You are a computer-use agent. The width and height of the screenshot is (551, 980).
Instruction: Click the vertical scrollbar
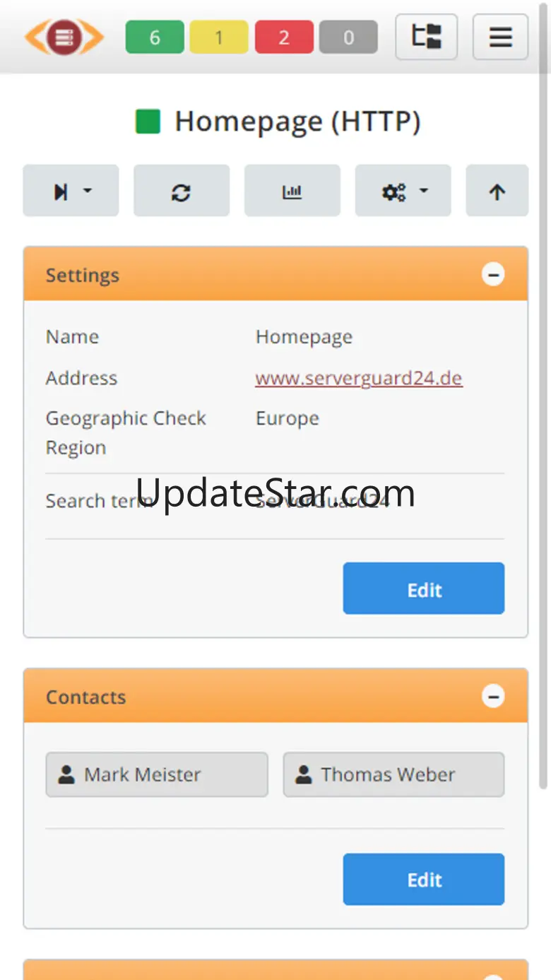click(544, 396)
